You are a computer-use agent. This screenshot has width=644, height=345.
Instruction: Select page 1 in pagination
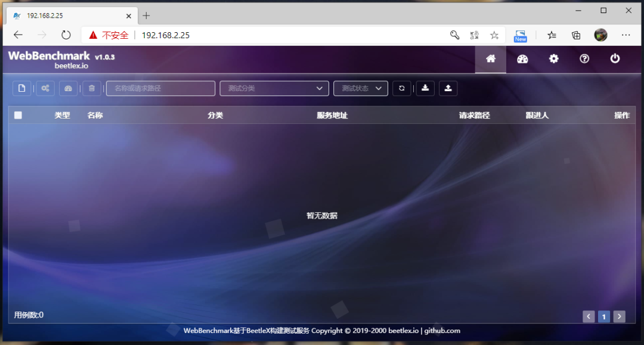pos(603,316)
